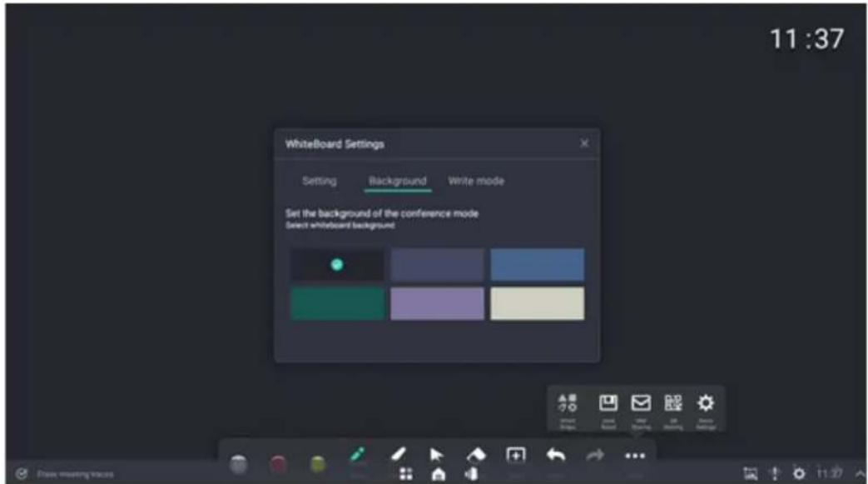
Task: Choose the arrow selection tool
Action: [437, 455]
